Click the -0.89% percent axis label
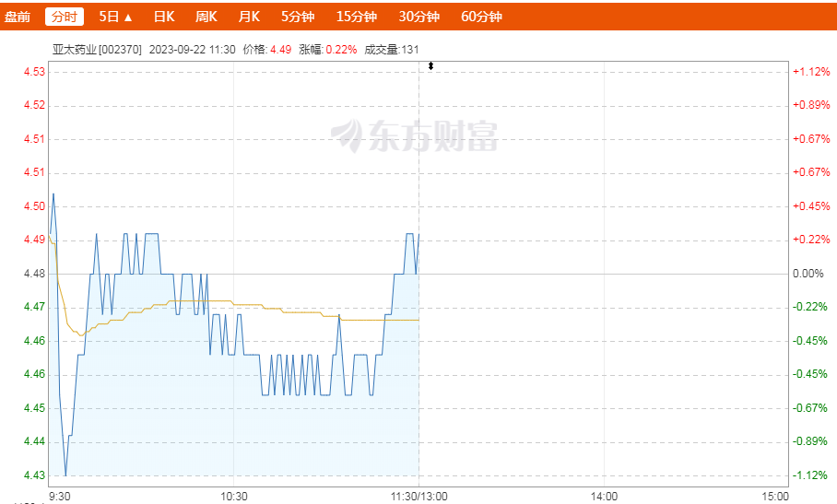 810,441
